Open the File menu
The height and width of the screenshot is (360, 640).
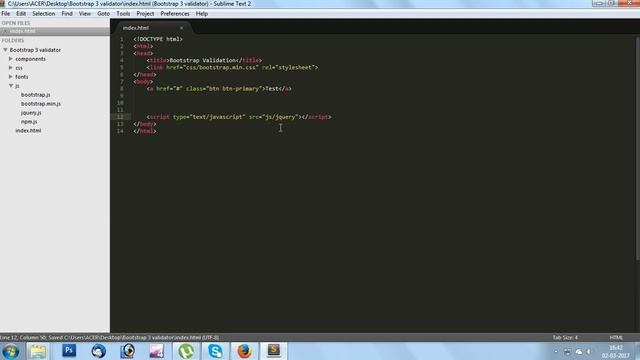(6, 13)
